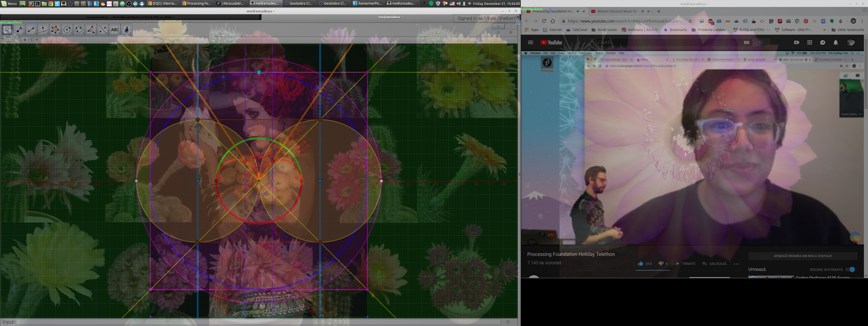Image resolution: width=868 pixels, height=326 pixels.
Task: Reload the page in Chrome
Action: (544, 21)
